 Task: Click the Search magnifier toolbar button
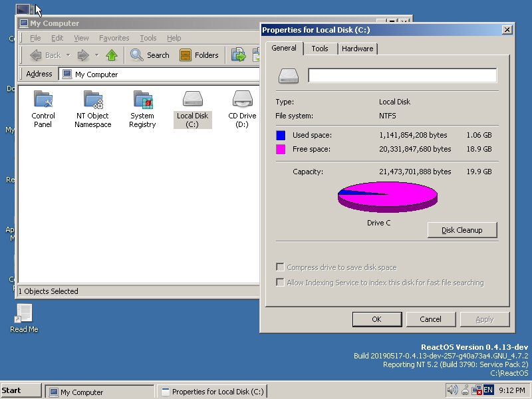[150, 55]
